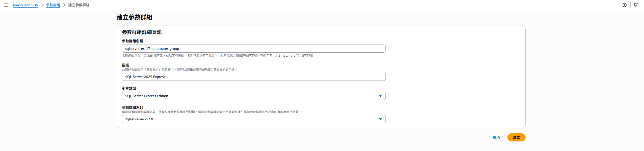
Task: Edit the description field SQL Server 2025 Express
Action: pyautogui.click(x=254, y=77)
